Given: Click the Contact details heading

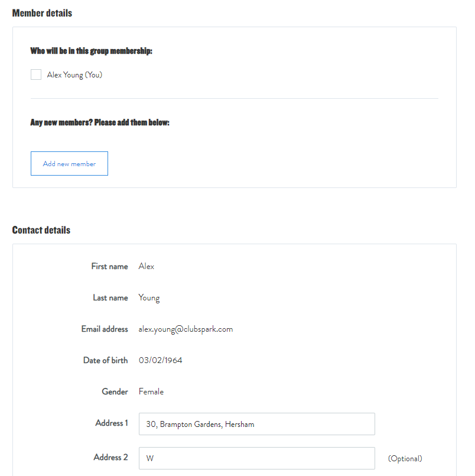Looking at the screenshot, I should pos(41,230).
